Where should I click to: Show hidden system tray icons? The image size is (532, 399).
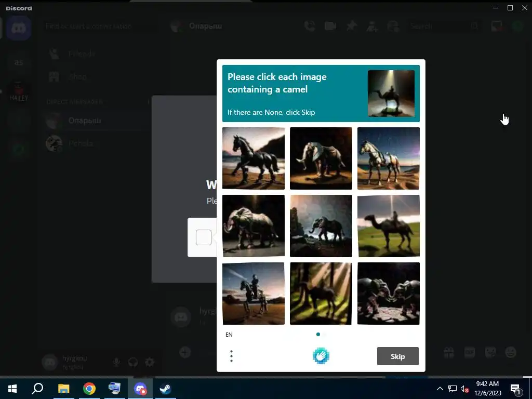440,389
